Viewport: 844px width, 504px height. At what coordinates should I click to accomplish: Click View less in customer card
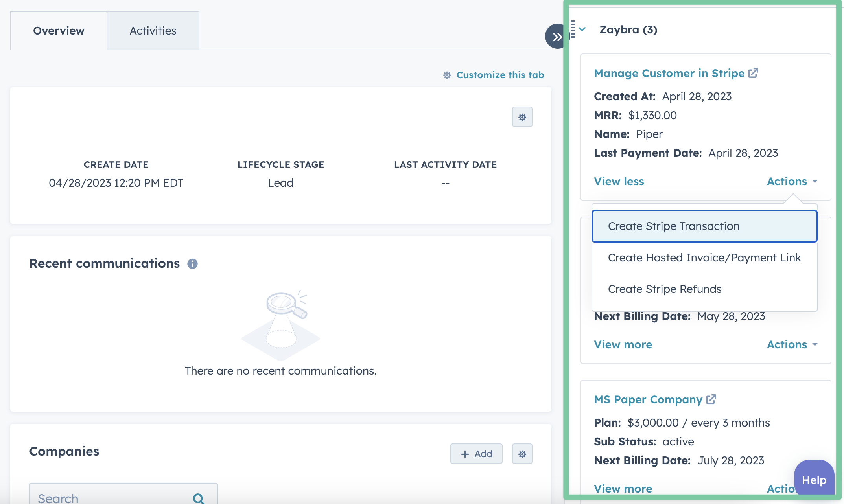619,181
